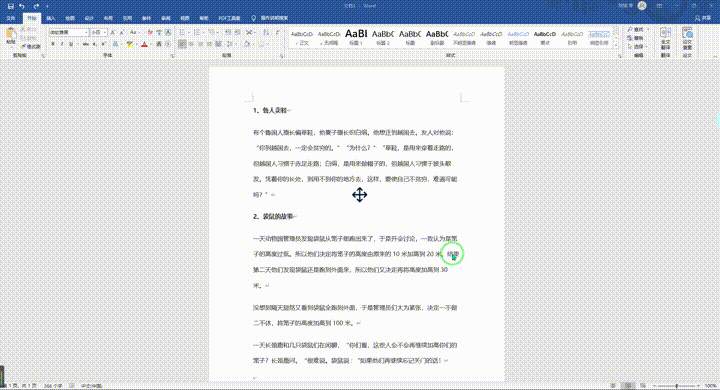720x390 pixels.
Task: Click the numbered list icon
Action: (197, 33)
